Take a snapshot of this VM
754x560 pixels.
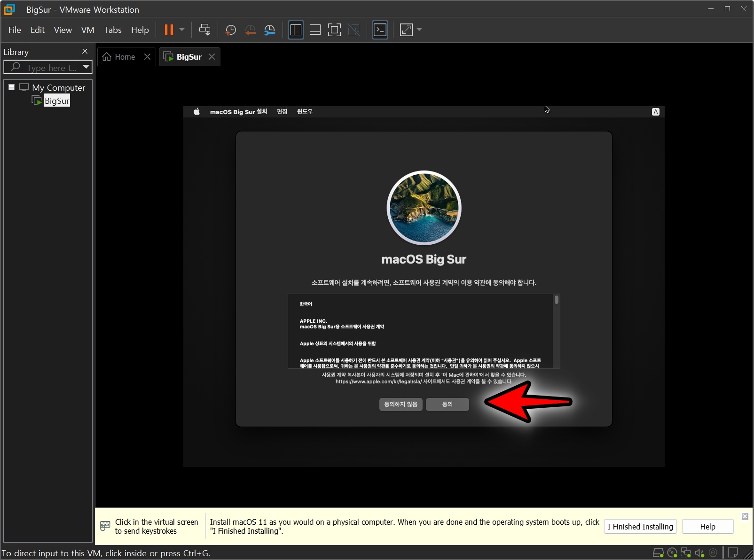point(230,30)
